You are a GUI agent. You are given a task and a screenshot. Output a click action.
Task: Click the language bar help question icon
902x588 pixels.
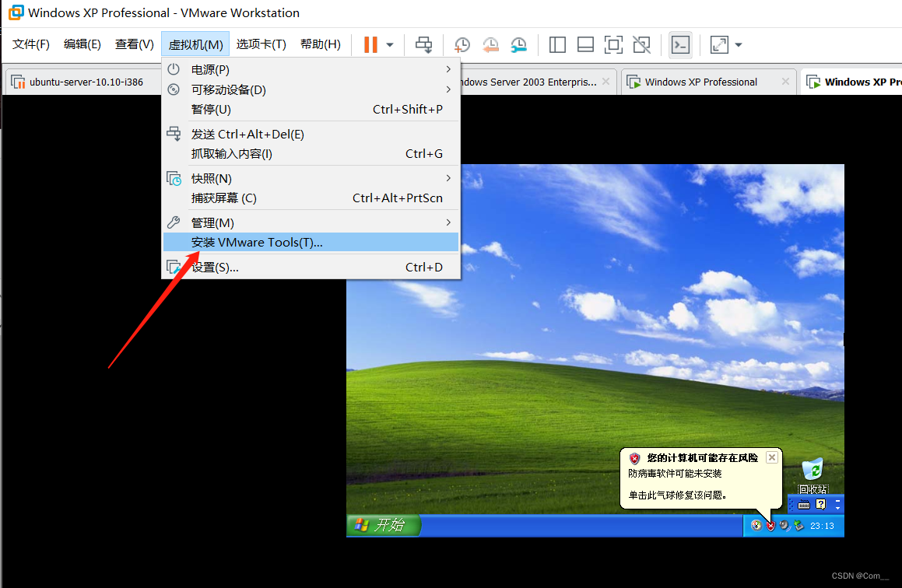click(821, 505)
